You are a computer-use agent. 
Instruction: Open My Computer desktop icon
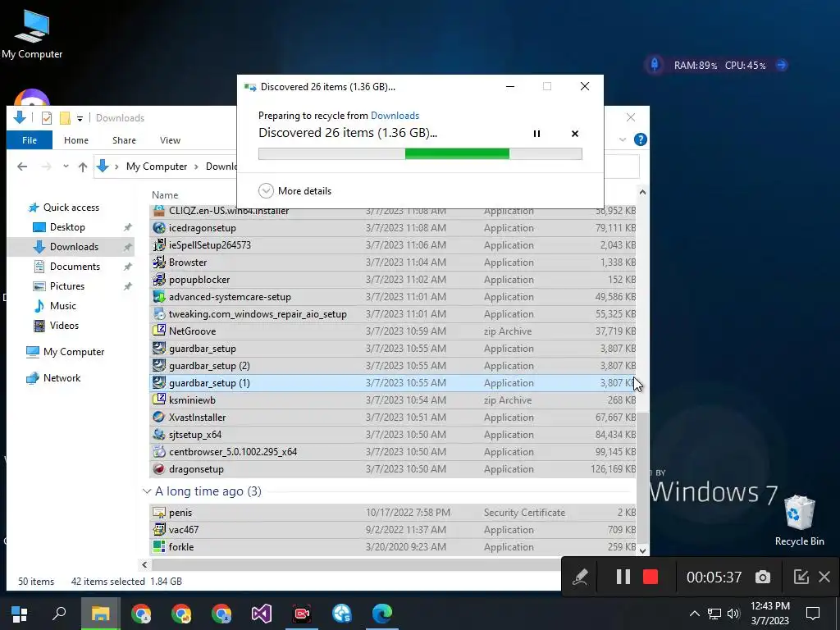point(32,34)
